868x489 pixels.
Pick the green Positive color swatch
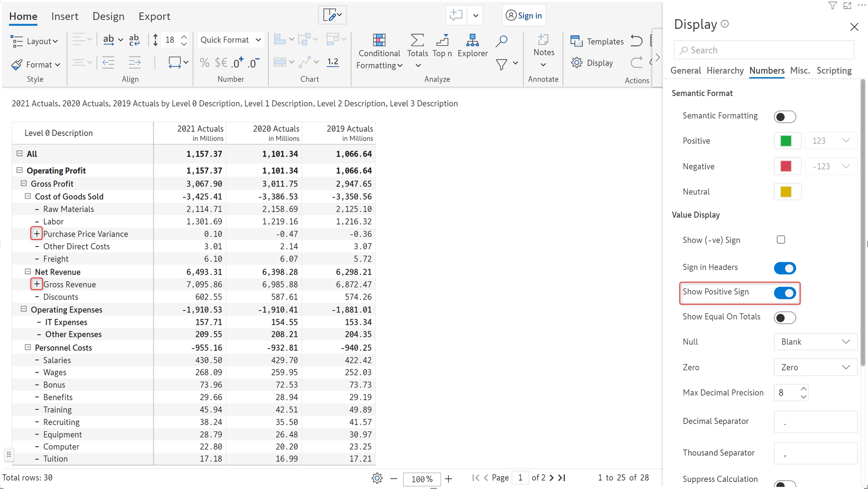click(x=786, y=141)
